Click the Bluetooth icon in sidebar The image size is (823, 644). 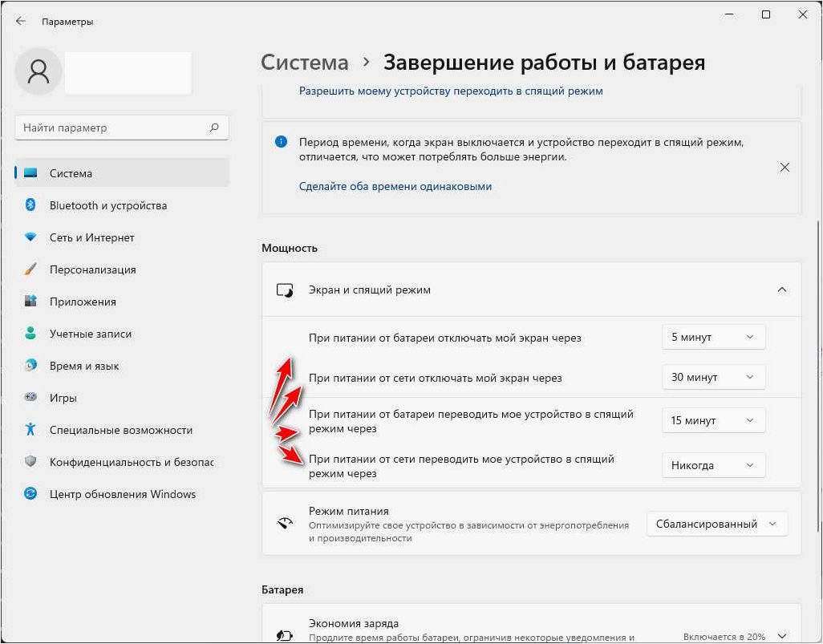coord(30,205)
